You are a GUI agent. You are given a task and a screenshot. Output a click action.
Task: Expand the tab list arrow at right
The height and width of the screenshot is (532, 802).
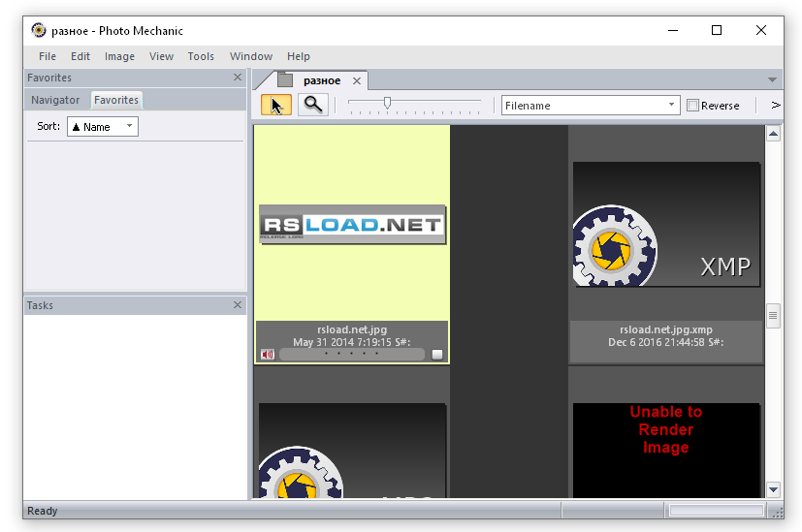pos(772,80)
